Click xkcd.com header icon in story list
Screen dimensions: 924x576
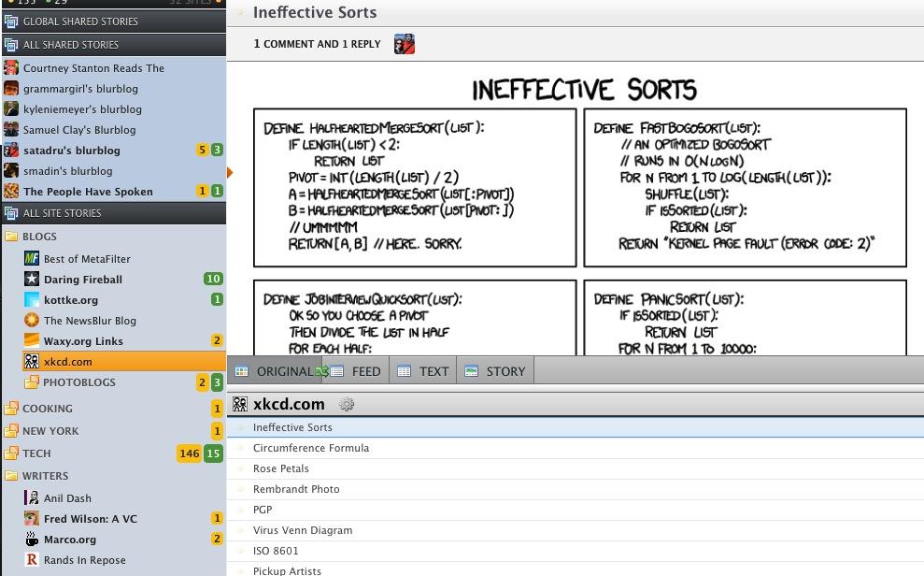(x=240, y=405)
